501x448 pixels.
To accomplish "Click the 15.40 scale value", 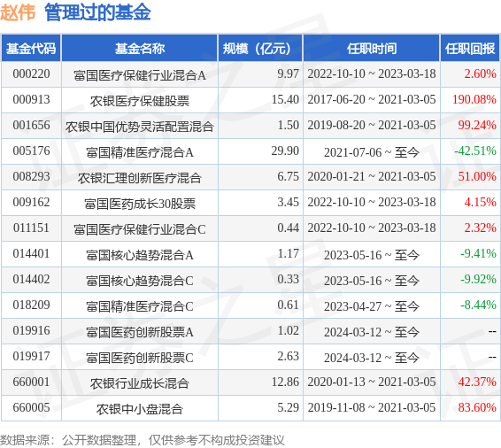I will click(285, 99).
